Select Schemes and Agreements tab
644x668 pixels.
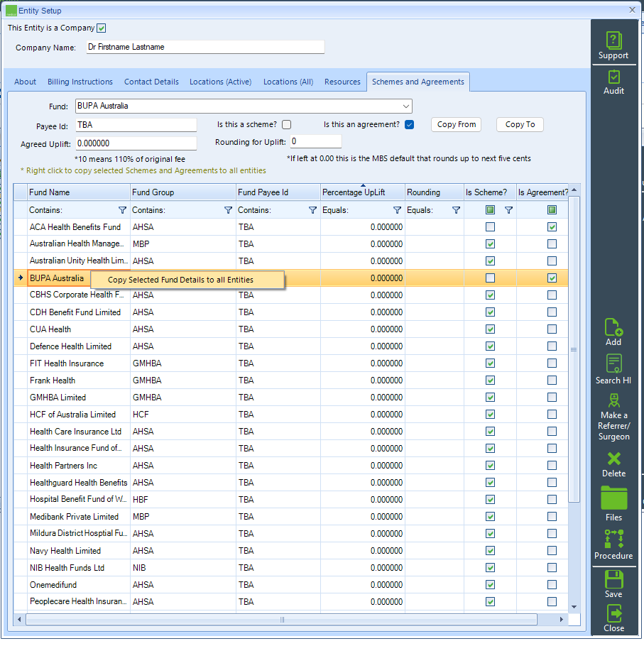[x=418, y=82]
